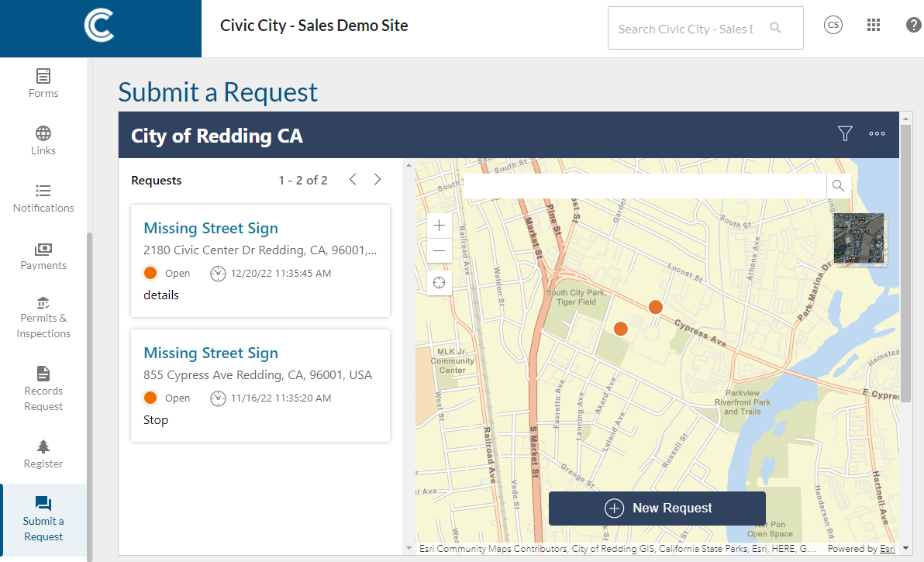Select the orange map marker near South City Park
This screenshot has height=562, width=924.
[x=620, y=329]
